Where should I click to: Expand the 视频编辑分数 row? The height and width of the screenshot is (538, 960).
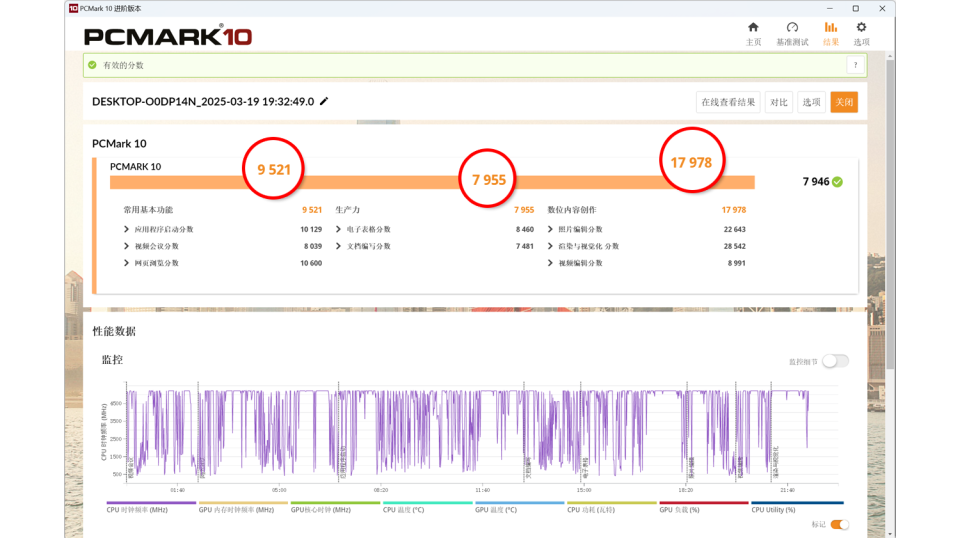tap(550, 263)
